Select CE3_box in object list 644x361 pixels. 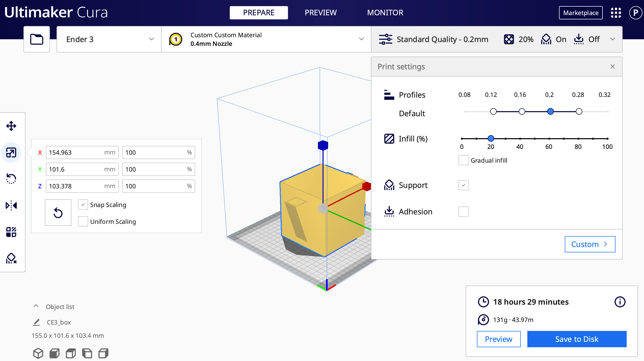[59, 322]
